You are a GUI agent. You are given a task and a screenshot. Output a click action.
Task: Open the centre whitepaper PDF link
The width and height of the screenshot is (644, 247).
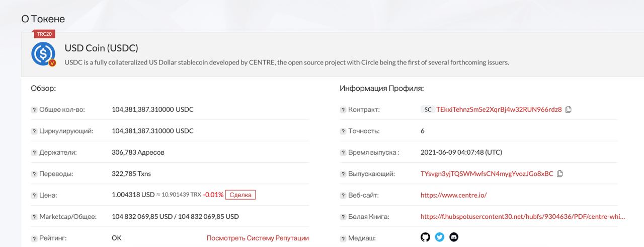coord(523,217)
